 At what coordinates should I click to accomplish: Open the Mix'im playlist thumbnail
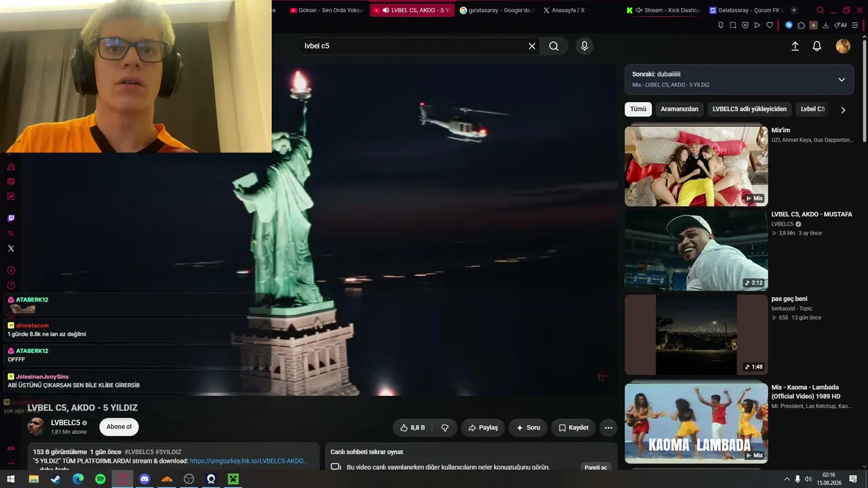(696, 166)
